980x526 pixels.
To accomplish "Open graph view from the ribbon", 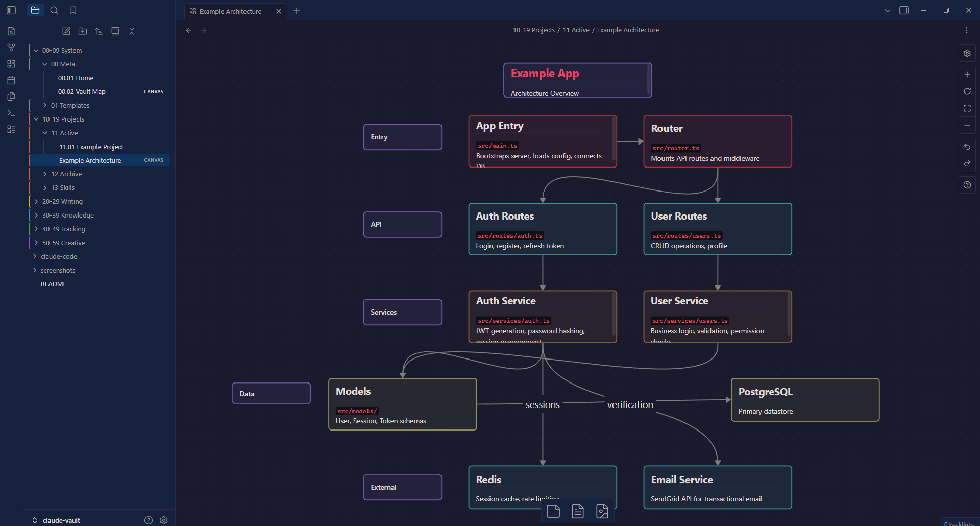I will click(11, 47).
